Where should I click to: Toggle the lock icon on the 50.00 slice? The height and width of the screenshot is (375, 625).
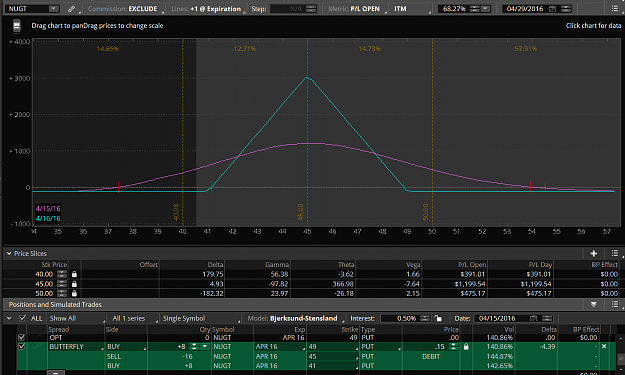click(74, 293)
